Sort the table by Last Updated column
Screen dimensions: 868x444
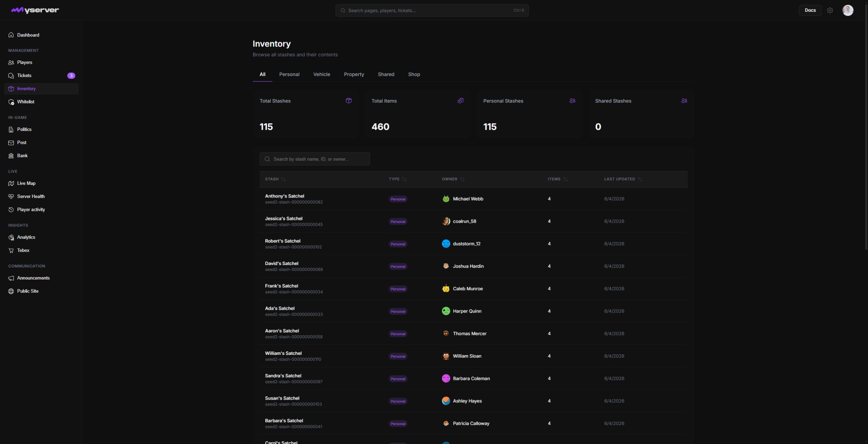click(x=623, y=179)
